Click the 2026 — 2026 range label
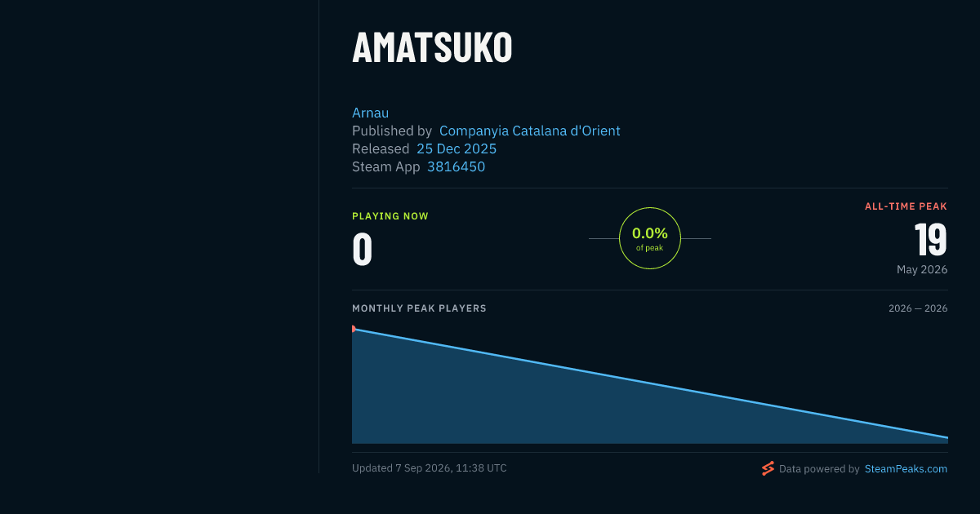The image size is (980, 514). pos(918,308)
